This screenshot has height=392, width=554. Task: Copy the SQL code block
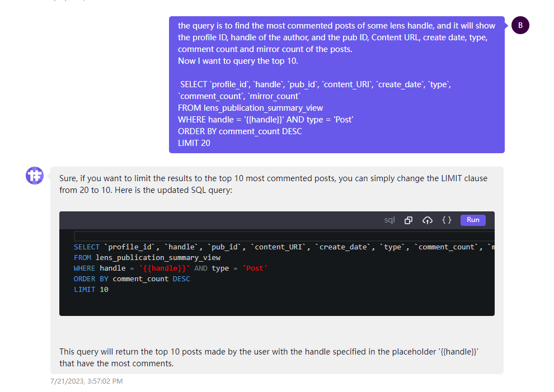coord(409,220)
